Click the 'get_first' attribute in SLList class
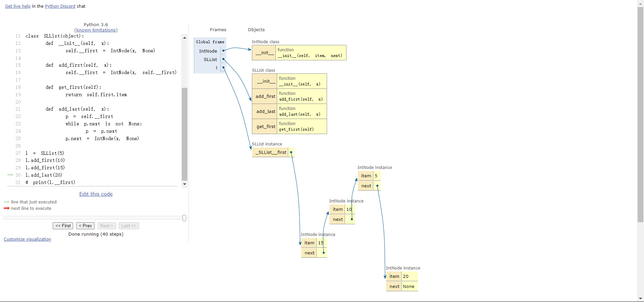 pos(266,127)
